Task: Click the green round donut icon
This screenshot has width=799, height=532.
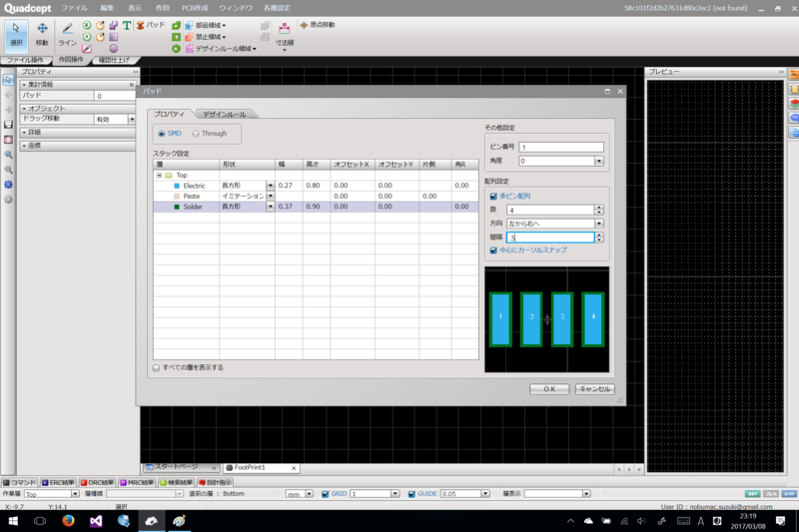Action: (176, 49)
